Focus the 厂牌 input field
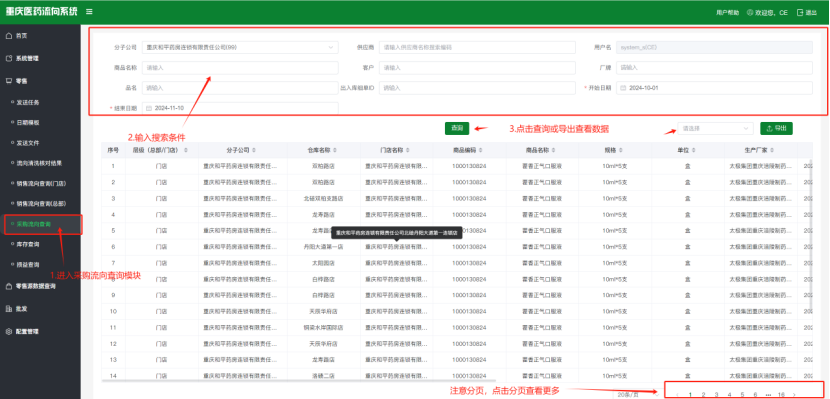This screenshot has width=830, height=399. 714,68
